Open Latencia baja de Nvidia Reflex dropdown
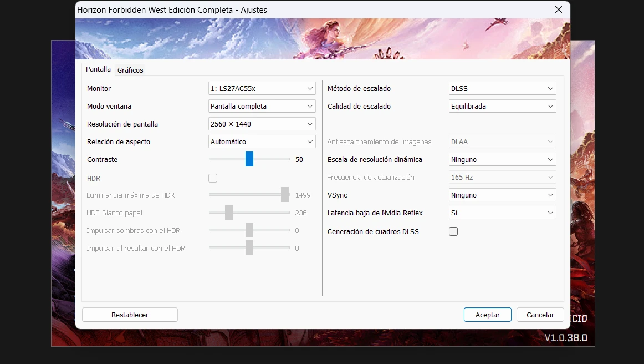Image resolution: width=644 pixels, height=364 pixels. pyautogui.click(x=502, y=213)
